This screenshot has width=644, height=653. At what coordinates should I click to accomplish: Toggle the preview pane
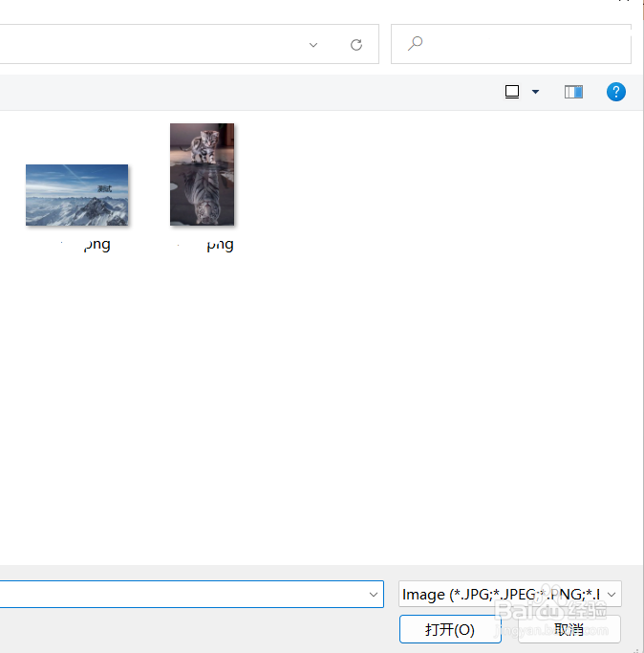[573, 92]
